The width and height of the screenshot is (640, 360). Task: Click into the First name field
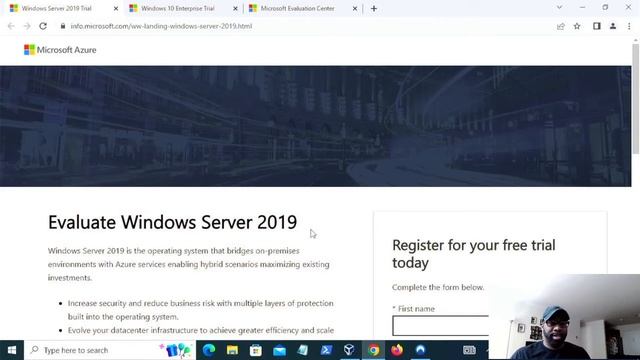(x=440, y=325)
